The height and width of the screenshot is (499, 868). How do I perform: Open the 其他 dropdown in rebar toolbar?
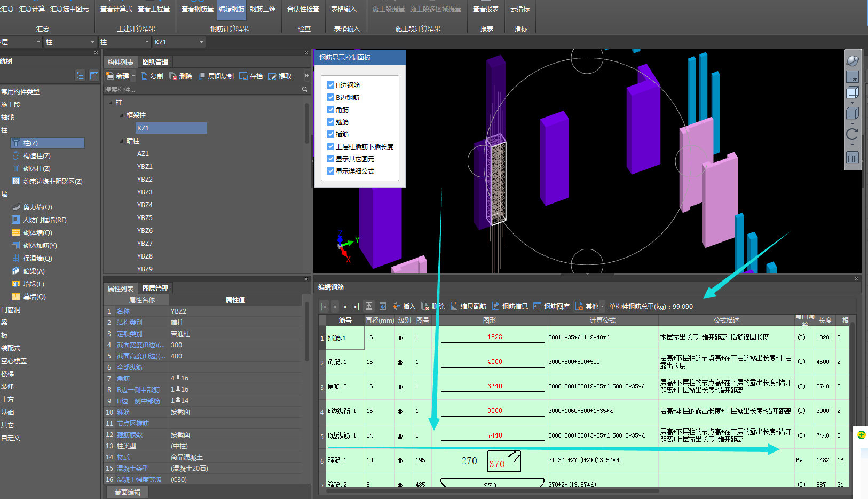[590, 306]
